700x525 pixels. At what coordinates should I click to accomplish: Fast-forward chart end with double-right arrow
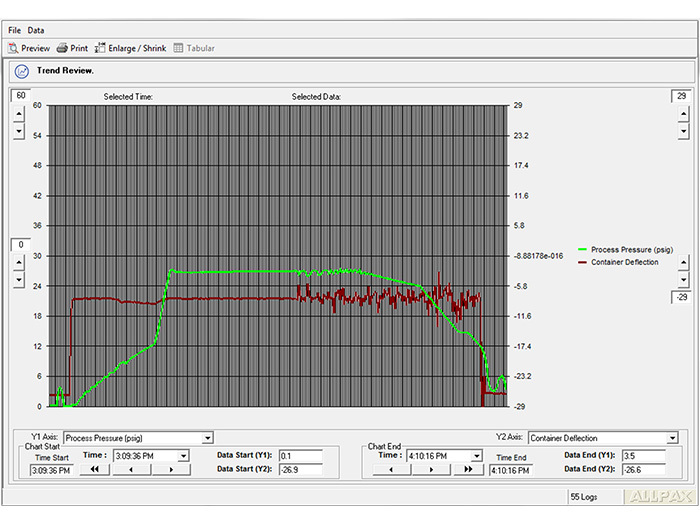pos(467,469)
